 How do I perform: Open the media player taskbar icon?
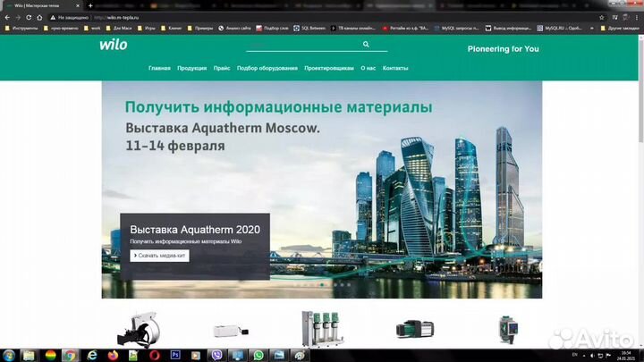[x=196, y=356]
